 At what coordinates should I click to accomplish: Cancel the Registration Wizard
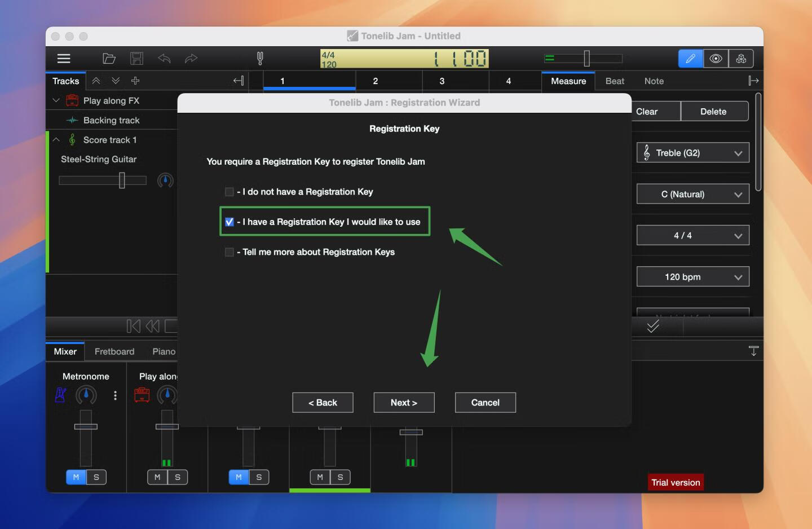coord(485,403)
